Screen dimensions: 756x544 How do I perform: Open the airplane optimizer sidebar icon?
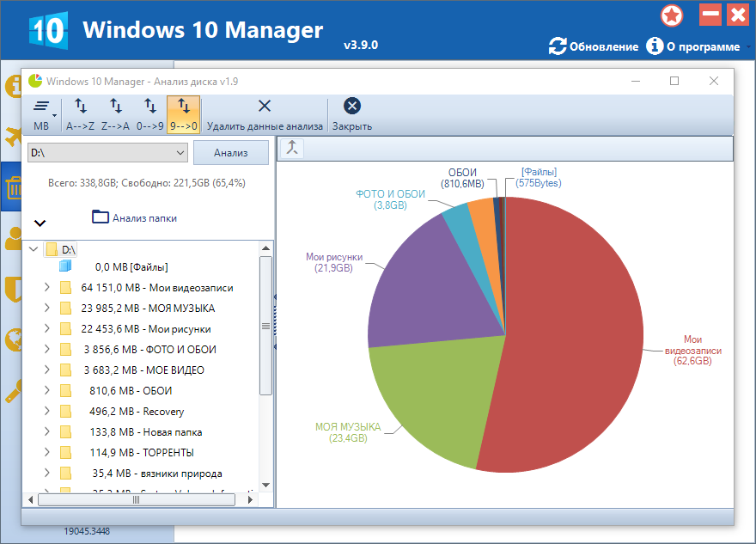(14, 136)
